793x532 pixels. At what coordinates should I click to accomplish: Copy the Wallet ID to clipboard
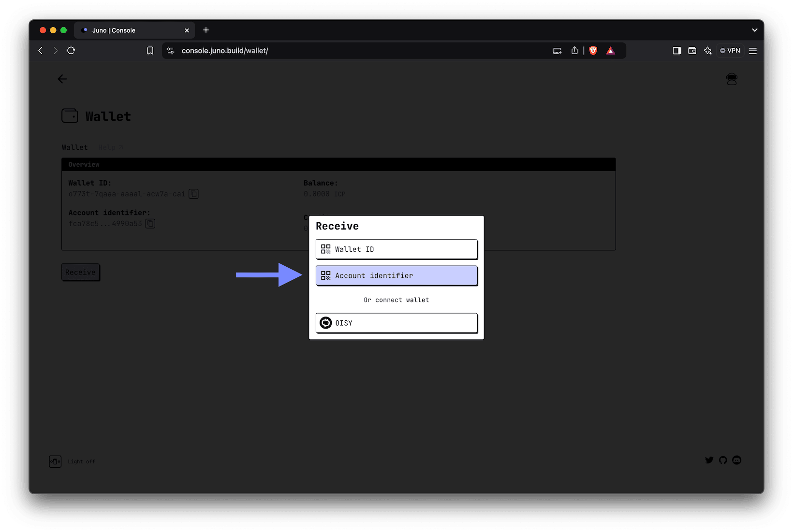tap(193, 193)
